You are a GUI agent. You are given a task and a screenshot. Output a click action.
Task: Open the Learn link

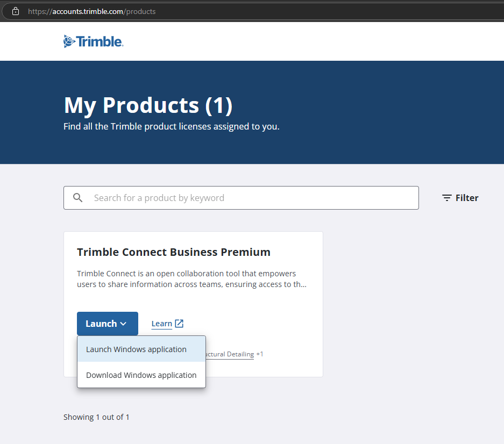click(x=161, y=324)
